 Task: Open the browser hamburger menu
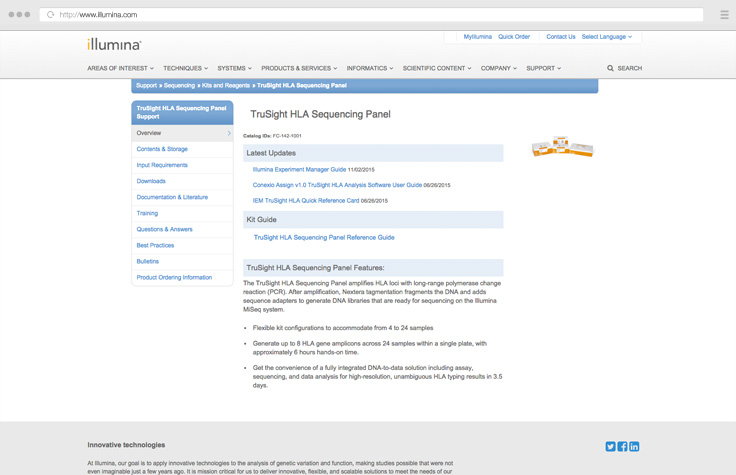coord(724,15)
